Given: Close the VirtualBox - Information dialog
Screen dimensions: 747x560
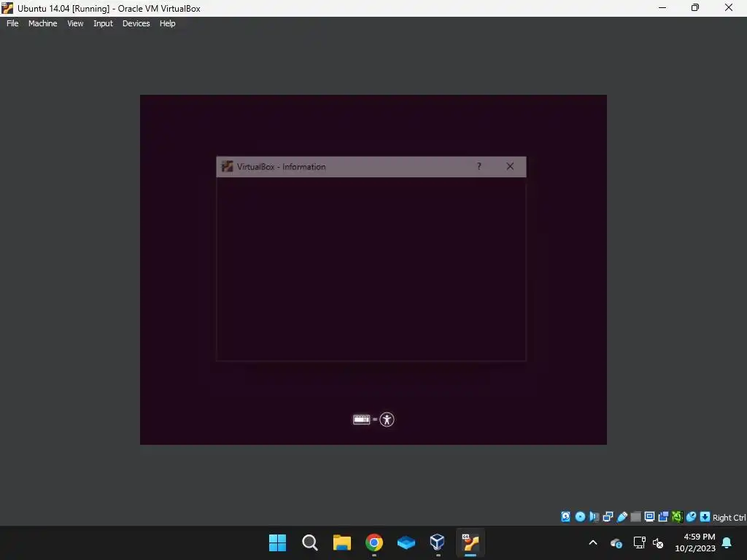Looking at the screenshot, I should point(510,166).
